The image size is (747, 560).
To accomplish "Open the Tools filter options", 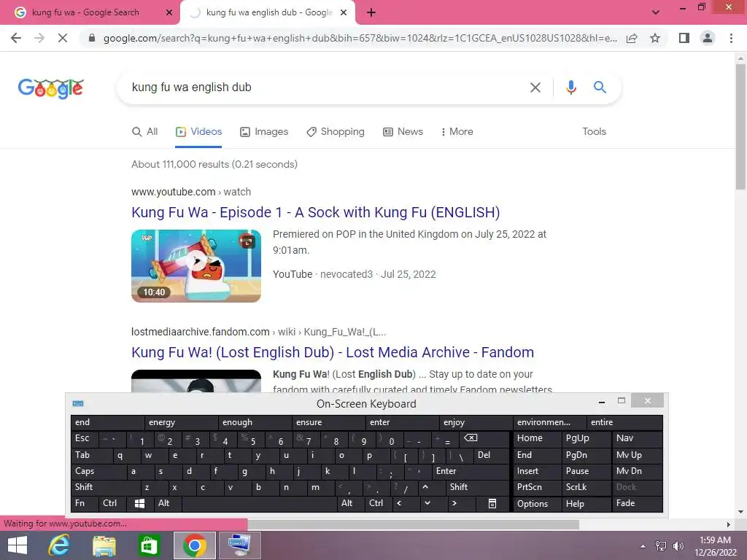I will point(594,132).
